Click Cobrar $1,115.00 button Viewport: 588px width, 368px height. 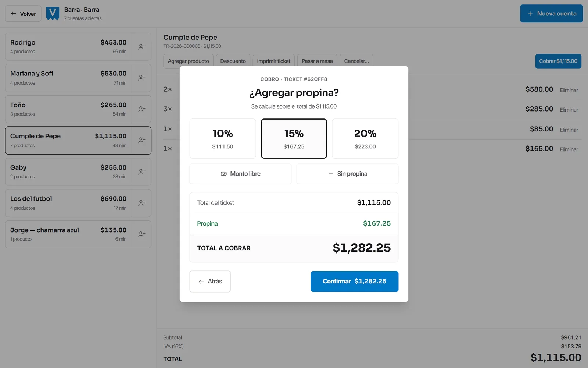tap(558, 61)
